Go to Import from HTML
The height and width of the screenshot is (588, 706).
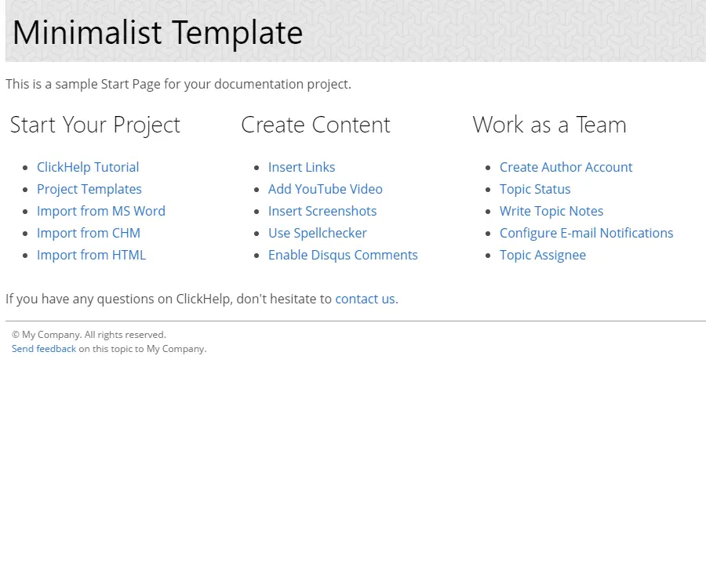click(x=91, y=255)
